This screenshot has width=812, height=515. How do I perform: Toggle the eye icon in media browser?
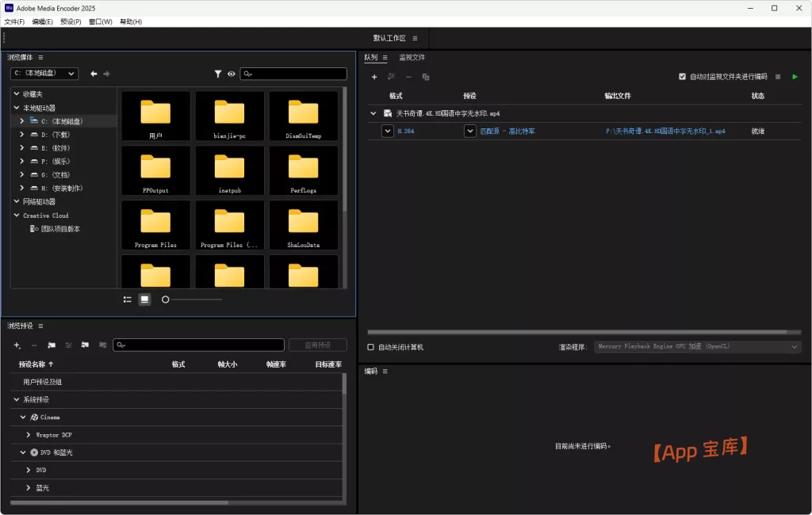point(232,74)
